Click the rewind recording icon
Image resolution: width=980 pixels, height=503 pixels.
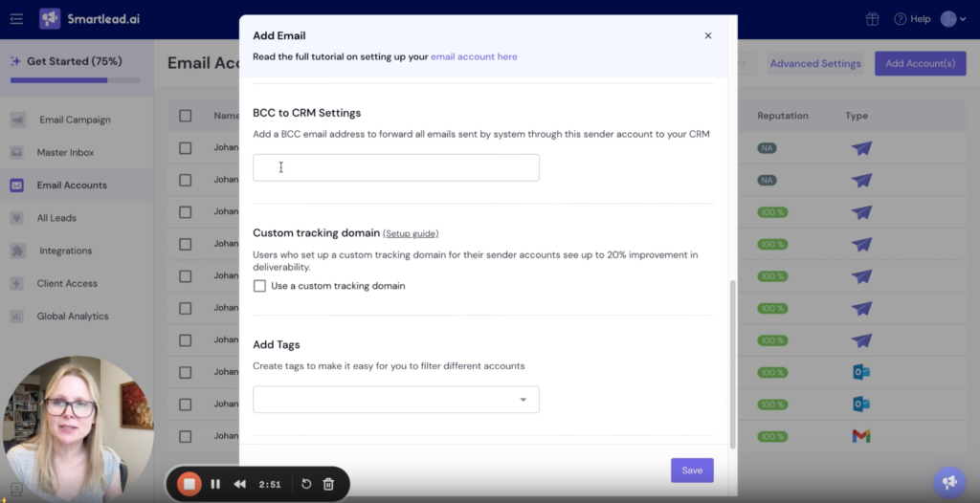coord(239,484)
